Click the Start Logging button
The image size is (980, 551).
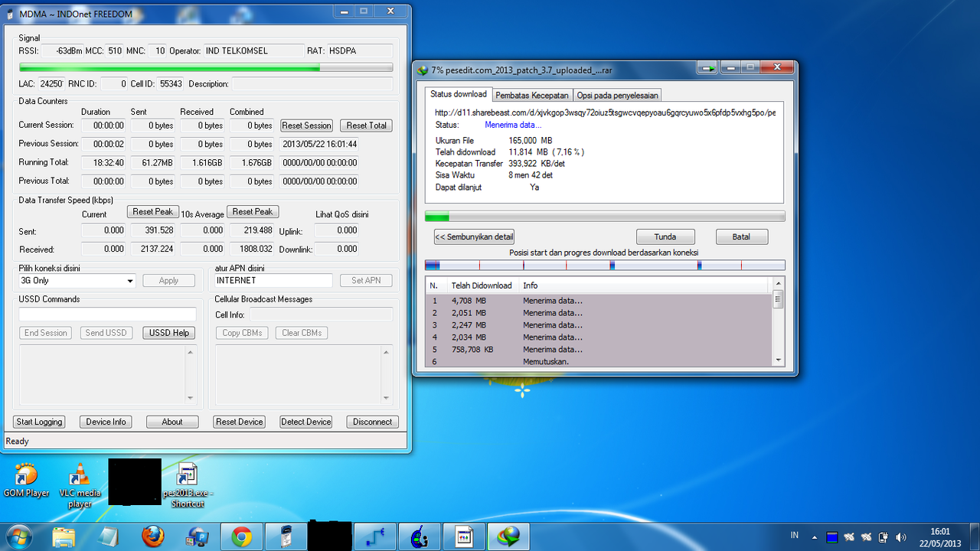[x=39, y=422]
